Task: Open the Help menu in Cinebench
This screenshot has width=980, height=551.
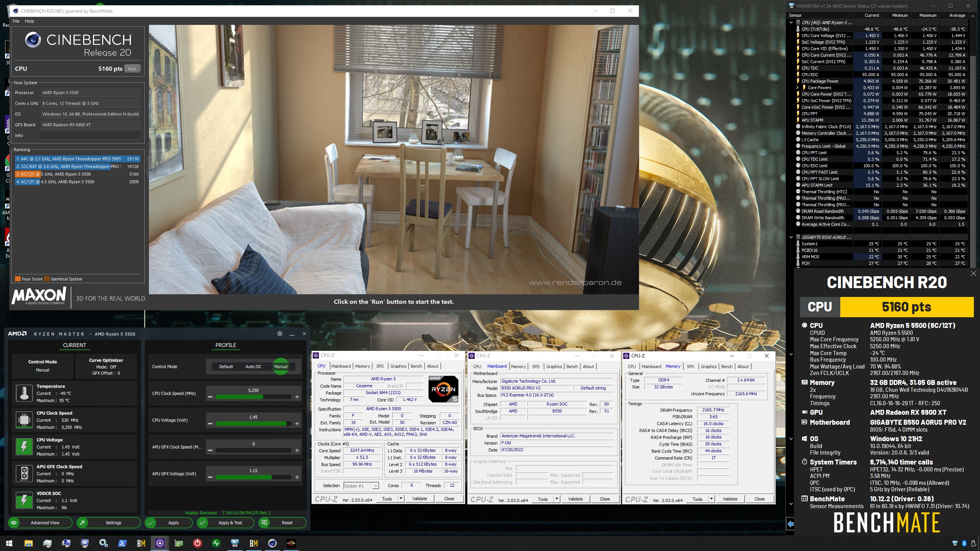Action: tap(29, 21)
